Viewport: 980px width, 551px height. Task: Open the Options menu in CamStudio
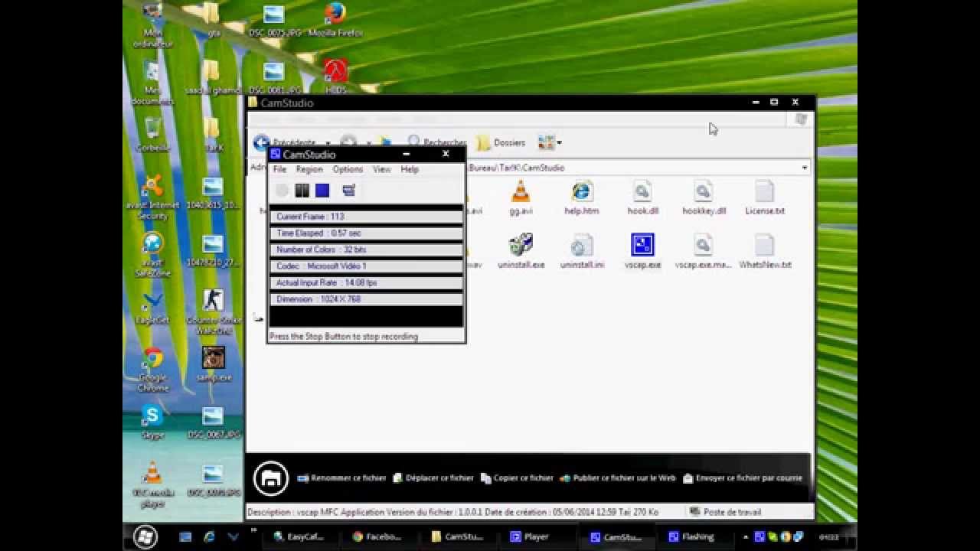click(x=348, y=169)
